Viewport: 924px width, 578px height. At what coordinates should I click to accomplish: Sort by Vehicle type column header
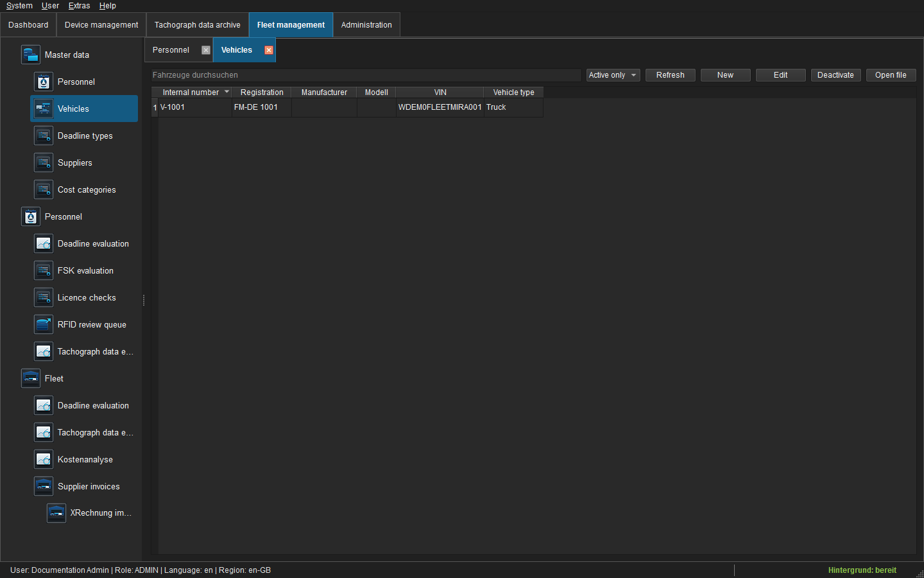pos(513,92)
